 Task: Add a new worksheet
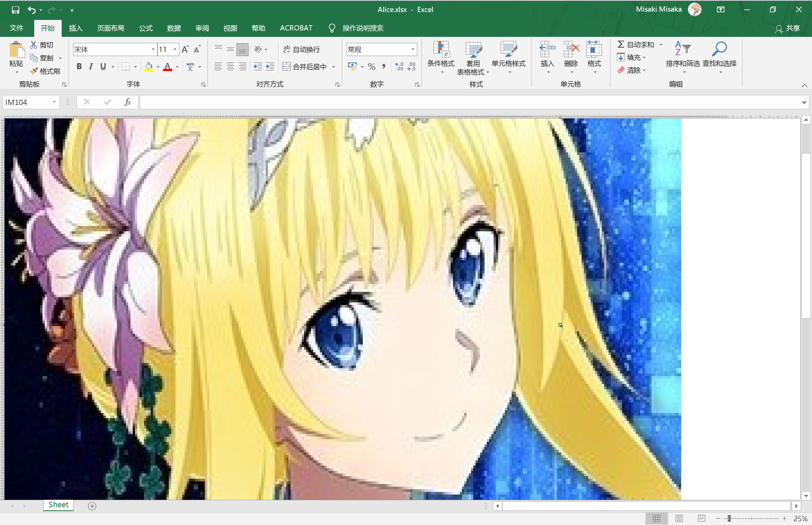91,505
